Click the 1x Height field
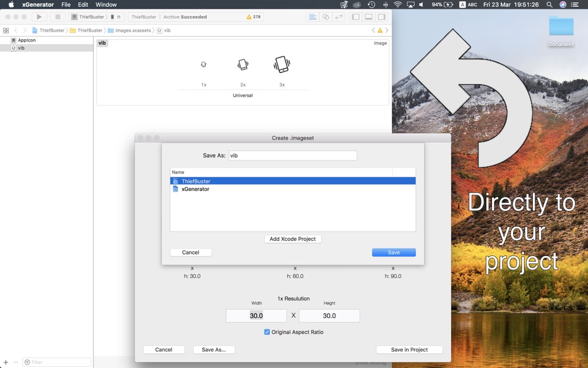588x368 pixels. click(x=329, y=316)
